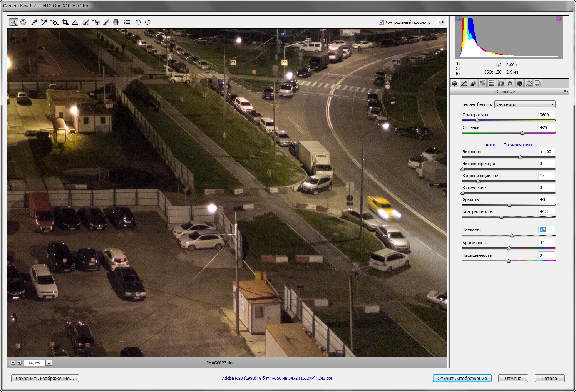Toggle full screen mode icon
The height and width of the screenshot is (392, 576).
(x=440, y=22)
